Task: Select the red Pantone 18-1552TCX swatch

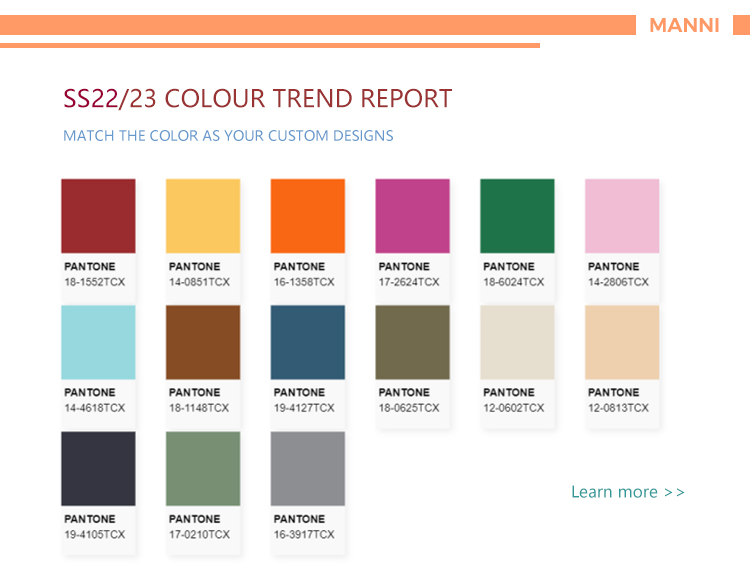Action: point(98,216)
